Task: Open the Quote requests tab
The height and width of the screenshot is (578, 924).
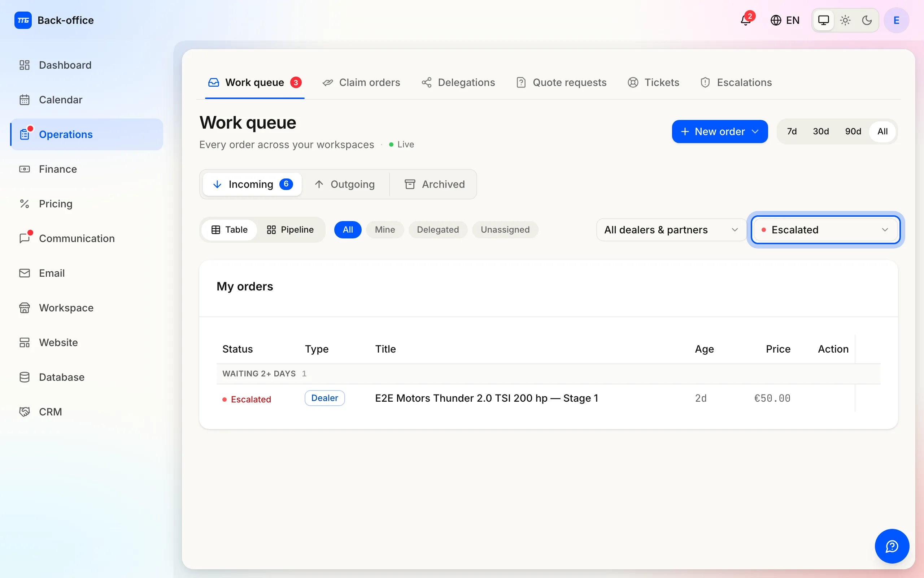Action: [561, 83]
